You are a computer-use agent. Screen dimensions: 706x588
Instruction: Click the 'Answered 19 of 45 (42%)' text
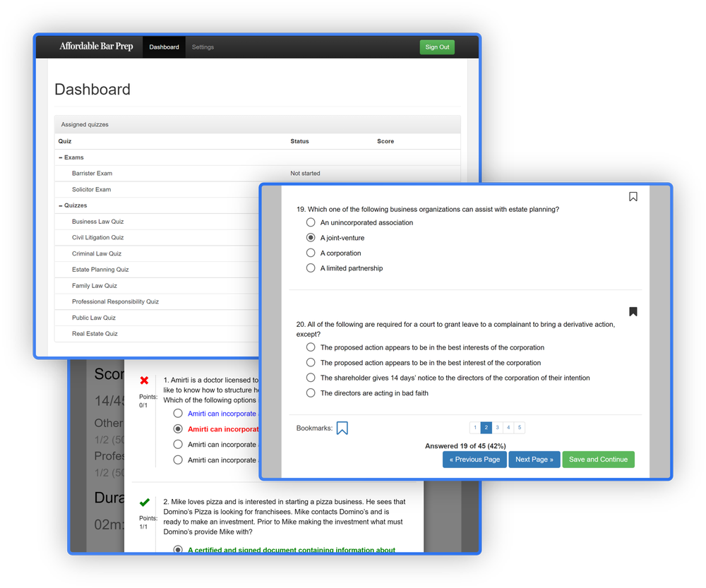(x=465, y=445)
